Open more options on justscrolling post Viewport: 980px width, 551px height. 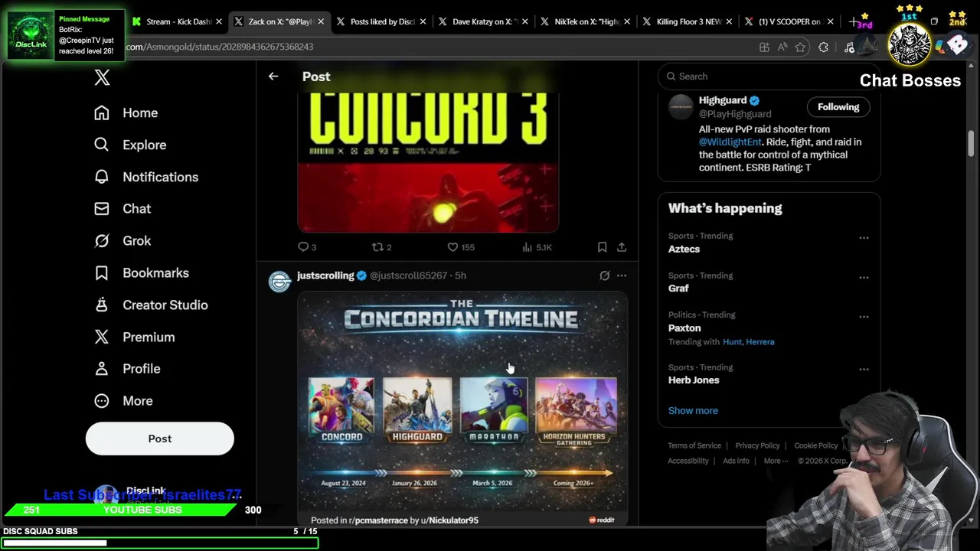(622, 275)
